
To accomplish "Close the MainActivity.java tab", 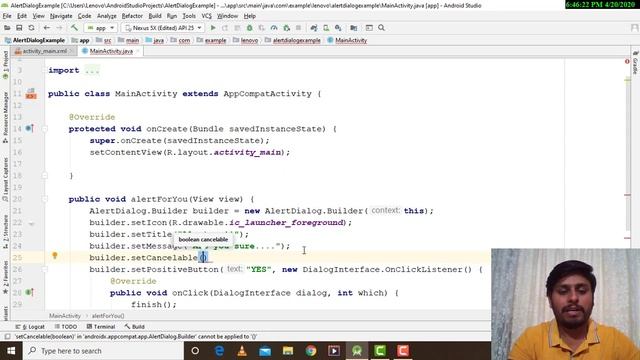I will click(x=138, y=51).
